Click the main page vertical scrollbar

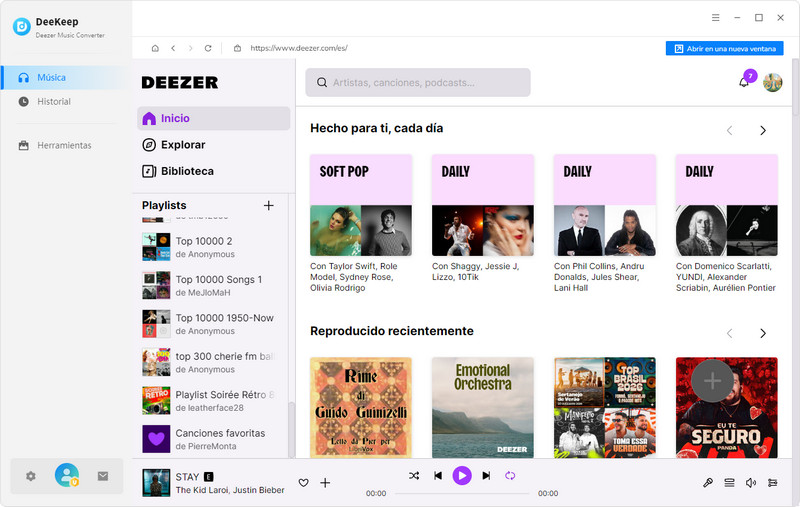[795, 88]
